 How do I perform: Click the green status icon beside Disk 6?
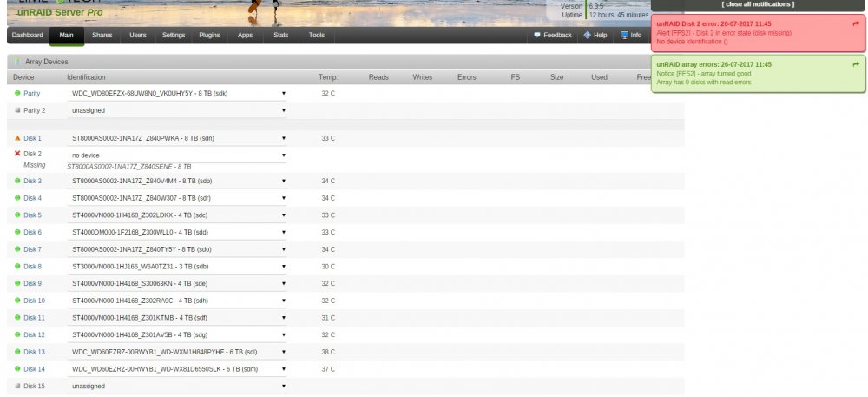17,232
